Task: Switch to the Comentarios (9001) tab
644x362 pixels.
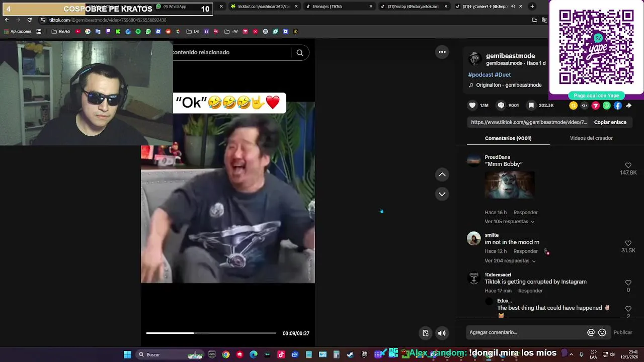Action: click(508, 138)
